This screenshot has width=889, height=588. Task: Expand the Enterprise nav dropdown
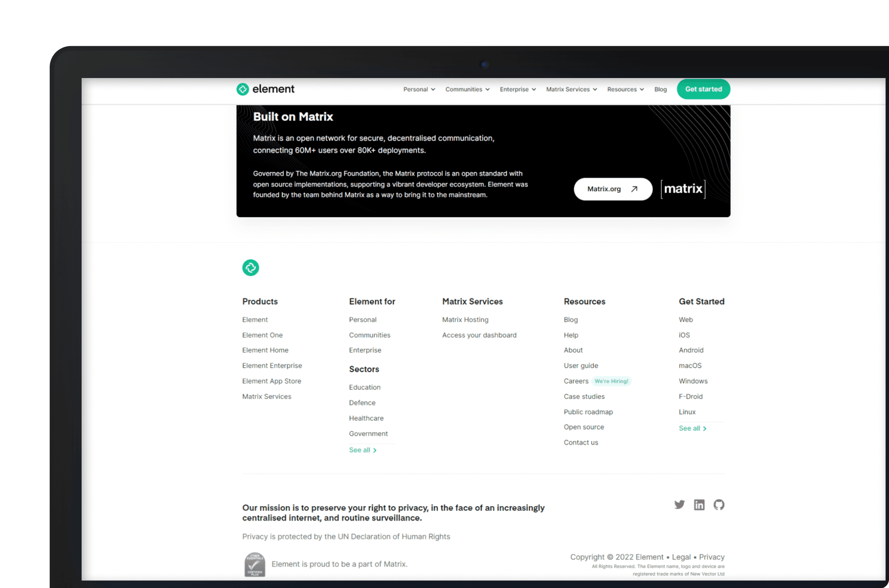[x=518, y=89]
